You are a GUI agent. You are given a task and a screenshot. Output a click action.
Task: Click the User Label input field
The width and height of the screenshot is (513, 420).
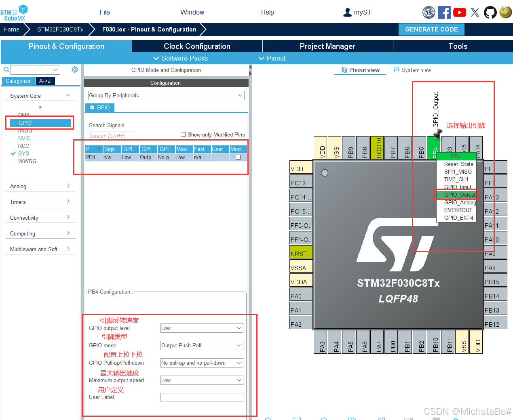(x=201, y=397)
